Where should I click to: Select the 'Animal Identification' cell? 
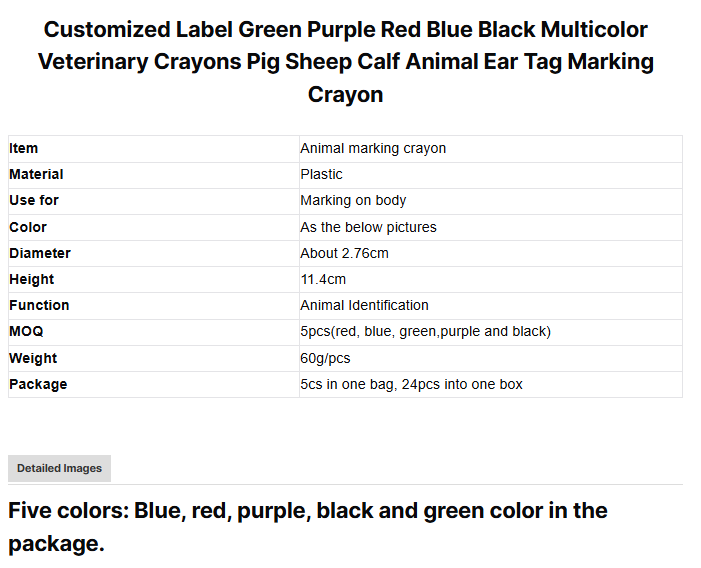tap(364, 305)
